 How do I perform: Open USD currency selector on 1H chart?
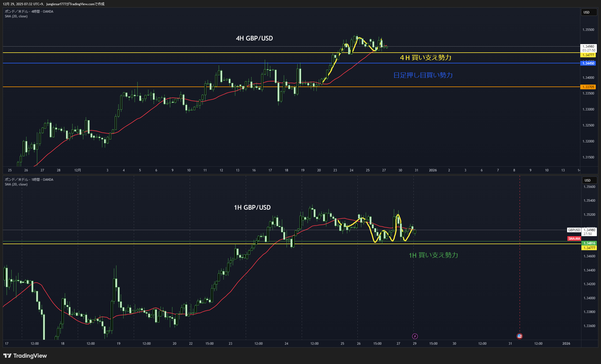[x=590, y=180]
